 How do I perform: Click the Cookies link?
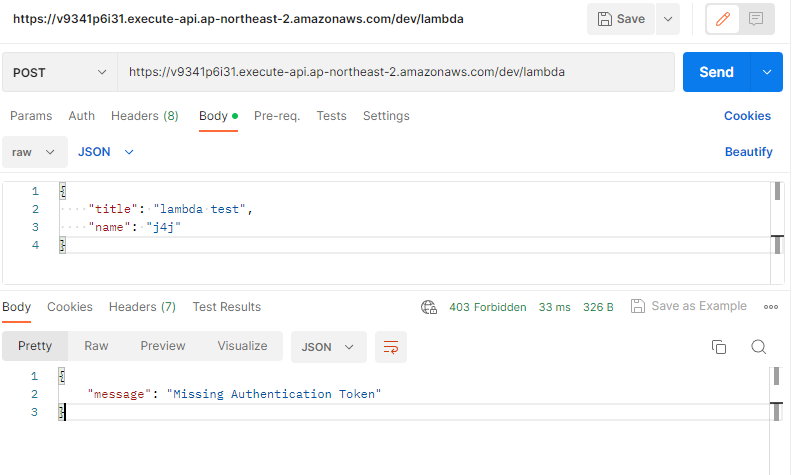point(747,116)
